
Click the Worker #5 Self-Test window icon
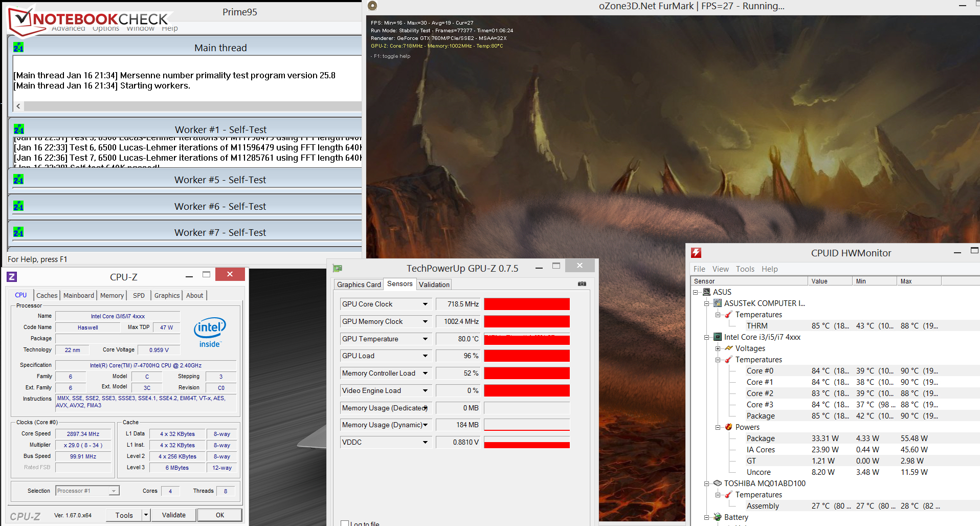[18, 179]
